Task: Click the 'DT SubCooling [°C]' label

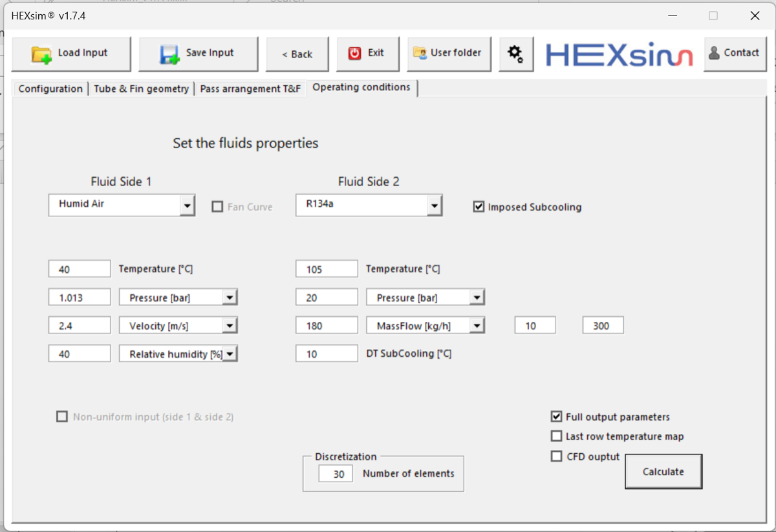Action: [x=409, y=354]
